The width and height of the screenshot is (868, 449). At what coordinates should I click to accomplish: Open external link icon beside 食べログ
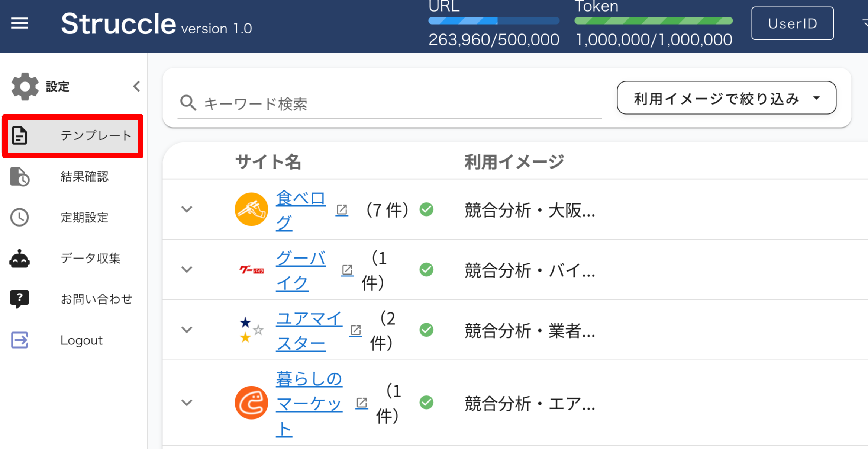[342, 210]
